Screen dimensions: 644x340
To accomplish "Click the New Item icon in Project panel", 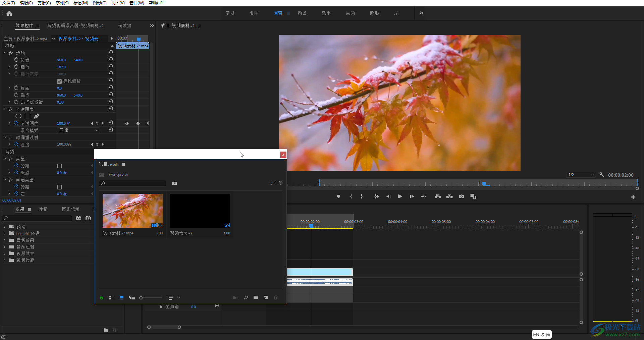I will click(x=266, y=298).
